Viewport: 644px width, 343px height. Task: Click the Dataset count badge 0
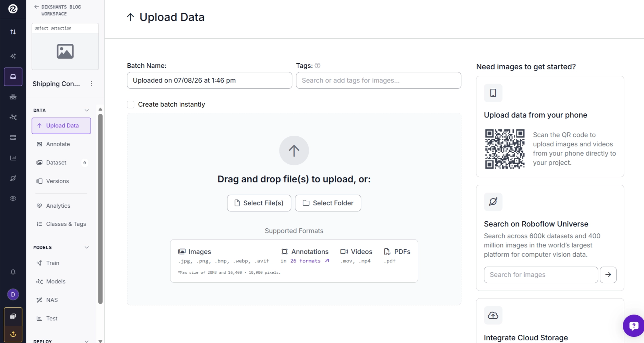coord(85,163)
